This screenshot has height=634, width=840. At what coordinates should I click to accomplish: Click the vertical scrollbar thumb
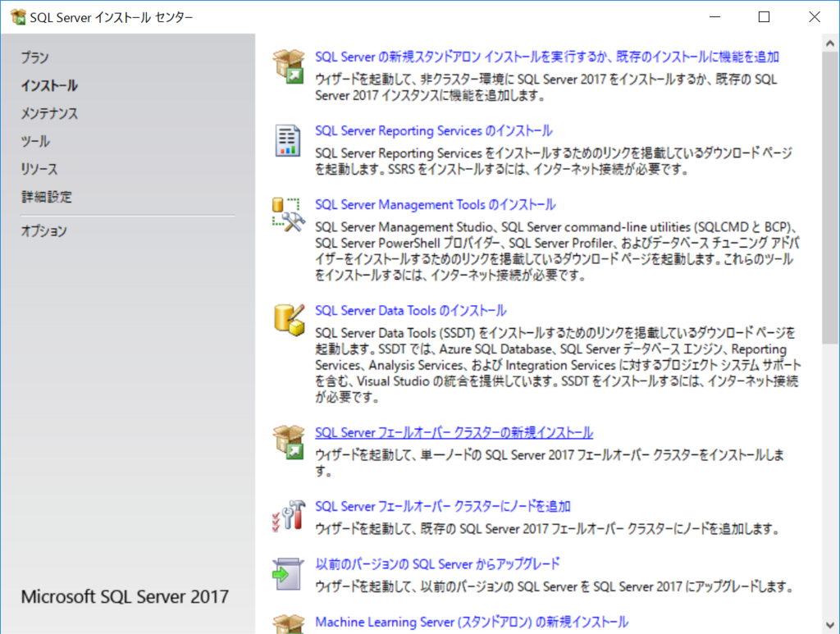pos(830,197)
